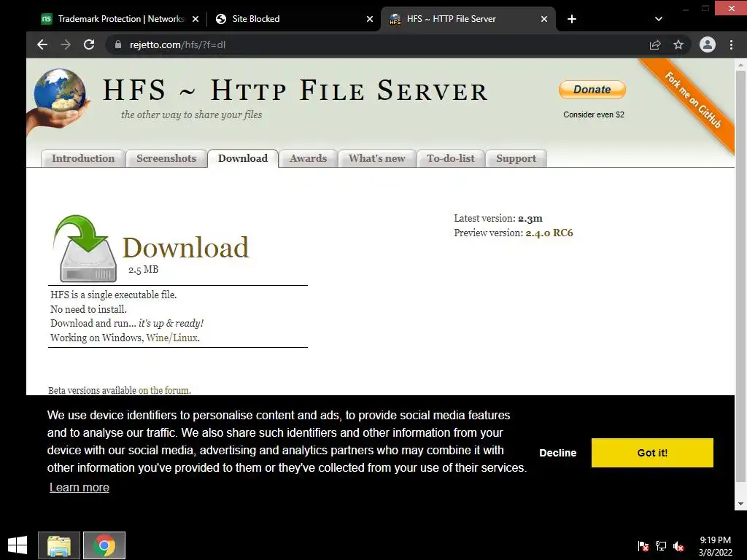Click 'No need to install.' text
Screen dimensions: 747x560
tap(88, 309)
